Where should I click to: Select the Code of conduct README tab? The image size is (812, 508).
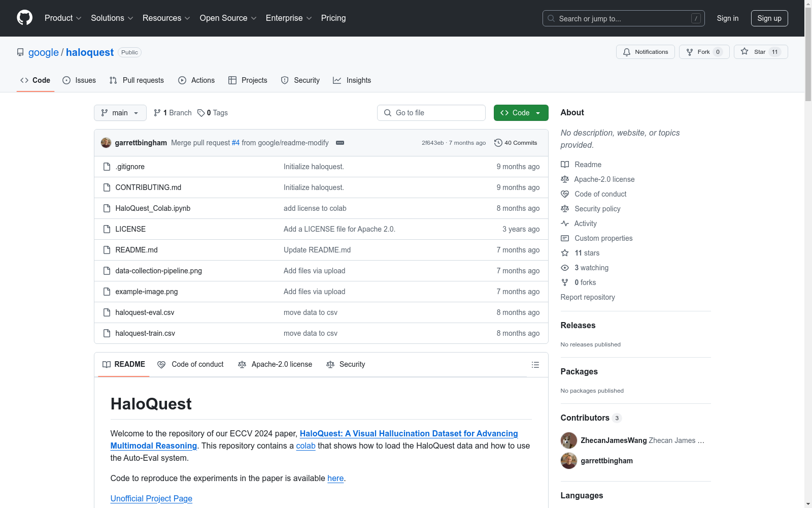point(190,364)
